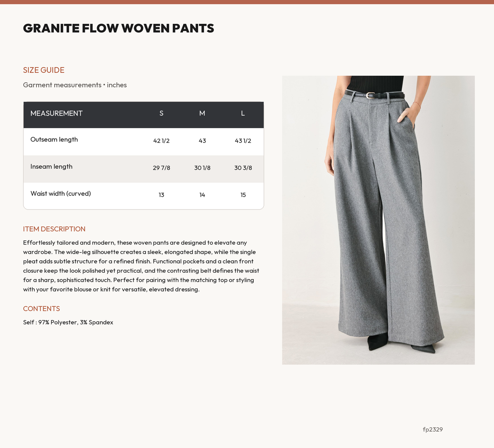Click waist width value 14
Screen dimensions: 494x448
pos(202,195)
